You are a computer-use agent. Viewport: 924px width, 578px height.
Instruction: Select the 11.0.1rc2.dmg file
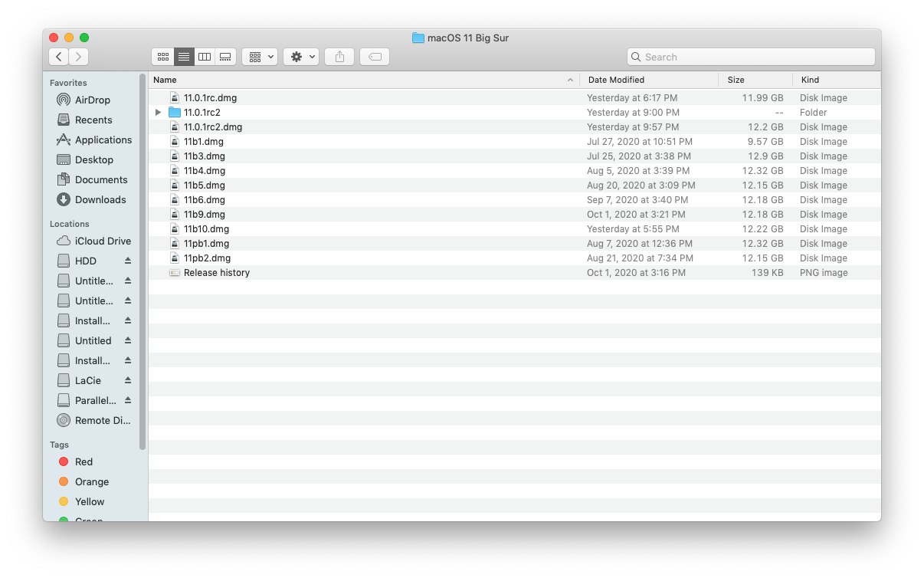515,127
